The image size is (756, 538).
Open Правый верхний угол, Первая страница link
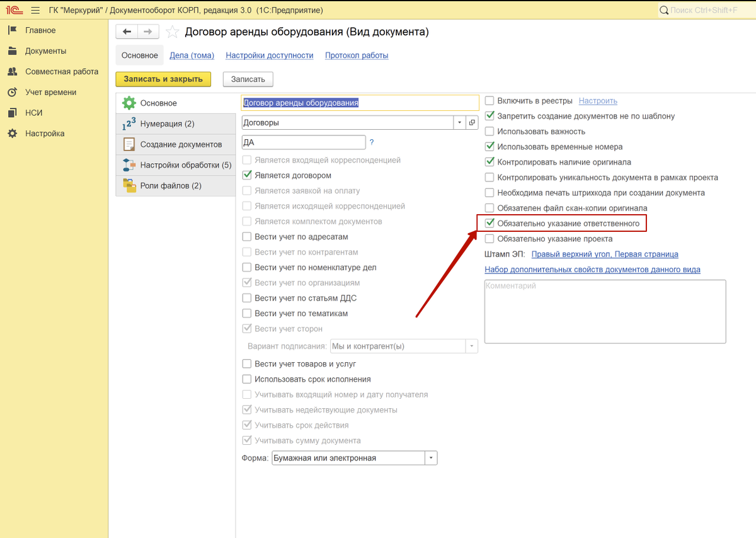click(x=605, y=255)
